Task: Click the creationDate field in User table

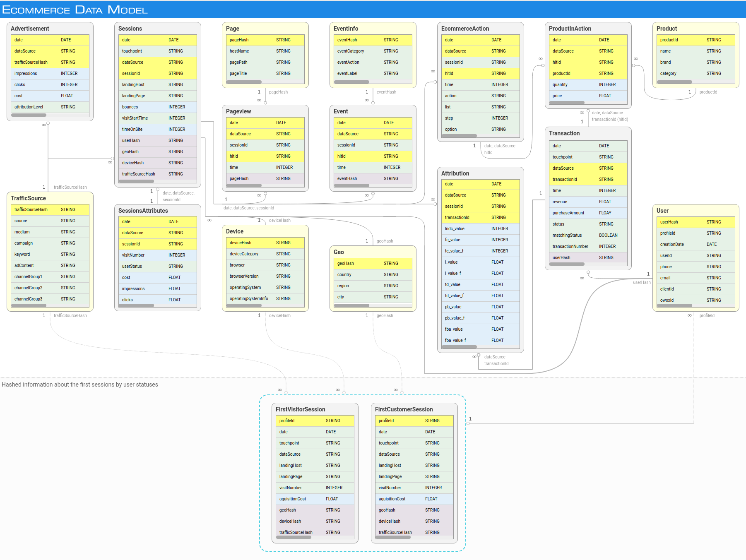Action: (x=695, y=245)
